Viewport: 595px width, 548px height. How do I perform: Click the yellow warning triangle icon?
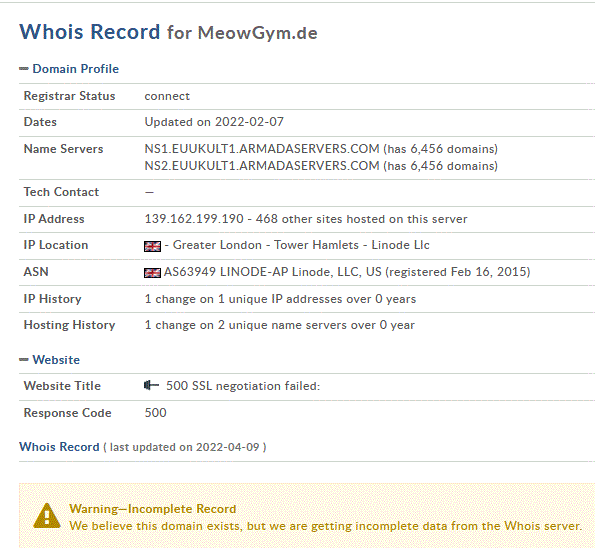pos(47,516)
